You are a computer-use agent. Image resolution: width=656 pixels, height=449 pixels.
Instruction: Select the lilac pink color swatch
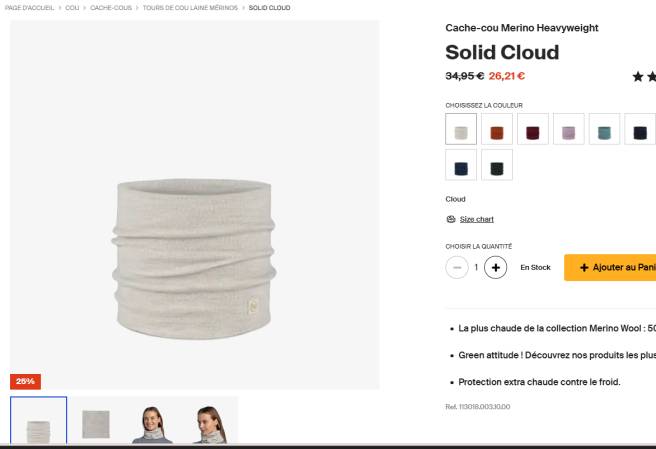[568, 129]
